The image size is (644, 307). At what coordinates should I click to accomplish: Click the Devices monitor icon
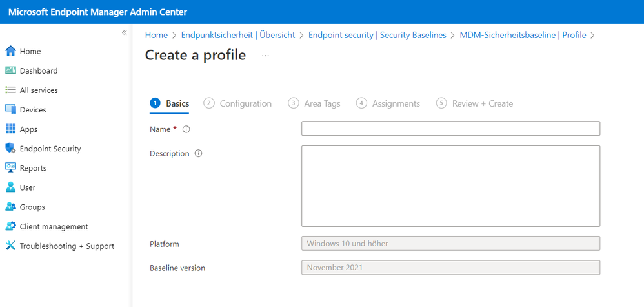coord(10,109)
